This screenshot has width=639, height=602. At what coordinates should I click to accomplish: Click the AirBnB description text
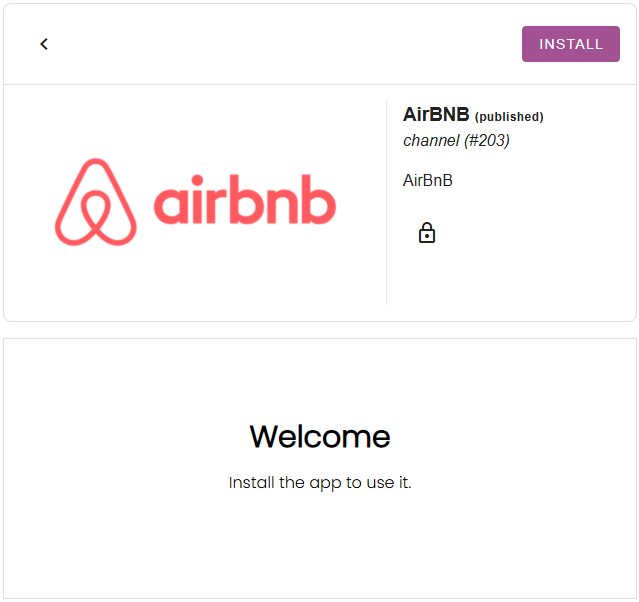pyautogui.click(x=428, y=181)
